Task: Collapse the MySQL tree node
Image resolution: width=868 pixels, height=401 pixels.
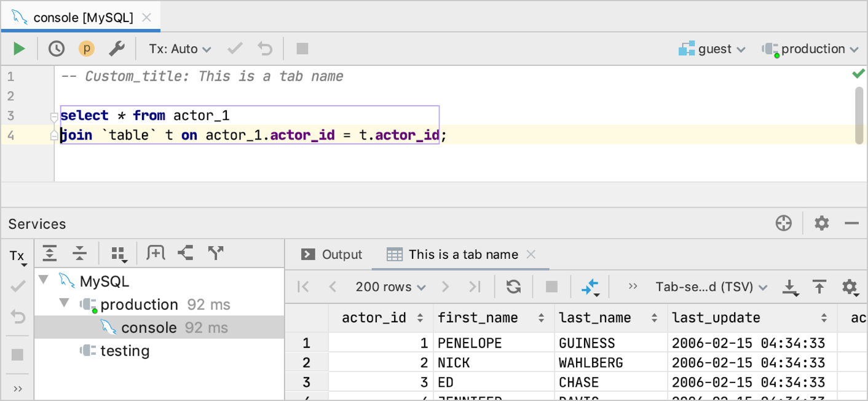Action: 43,281
